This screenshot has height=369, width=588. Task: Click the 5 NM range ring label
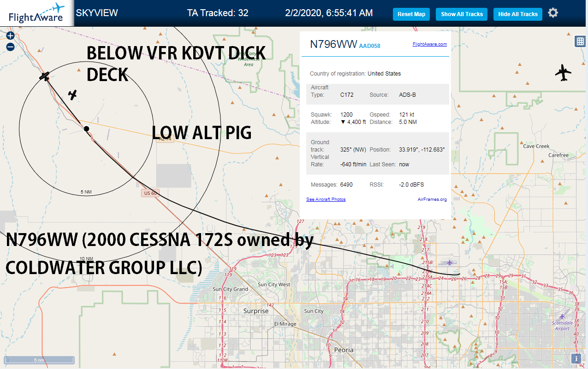(x=86, y=192)
